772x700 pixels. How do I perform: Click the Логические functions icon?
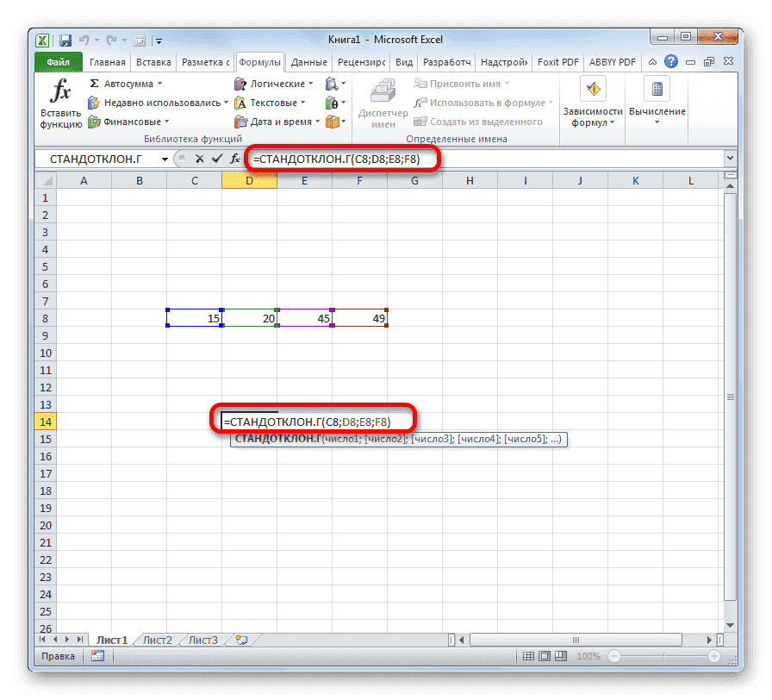[241, 83]
